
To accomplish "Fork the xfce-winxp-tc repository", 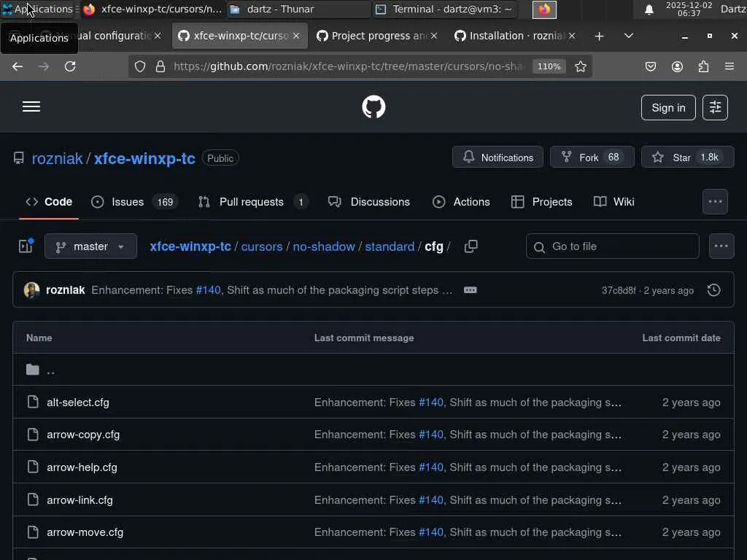I will click(x=592, y=157).
